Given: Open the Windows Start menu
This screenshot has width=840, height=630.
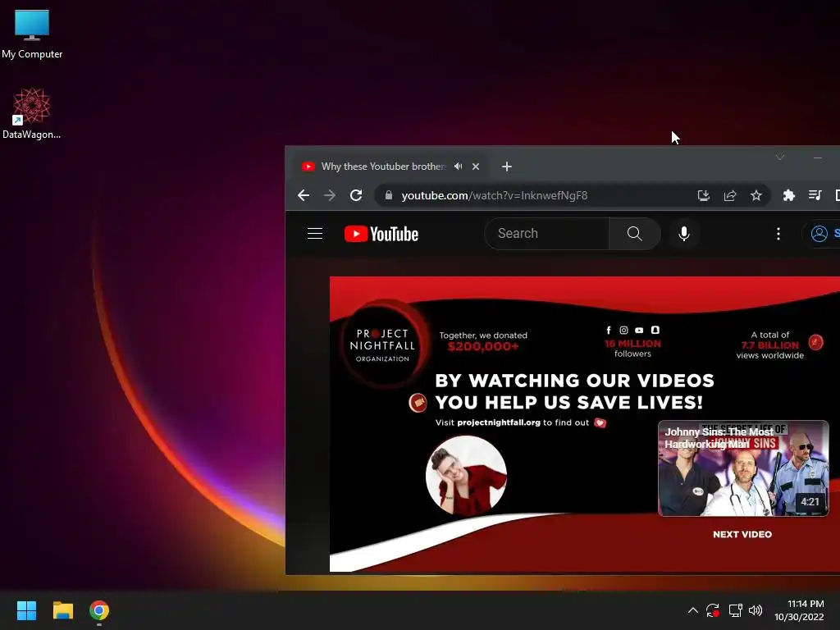Looking at the screenshot, I should pyautogui.click(x=26, y=610).
